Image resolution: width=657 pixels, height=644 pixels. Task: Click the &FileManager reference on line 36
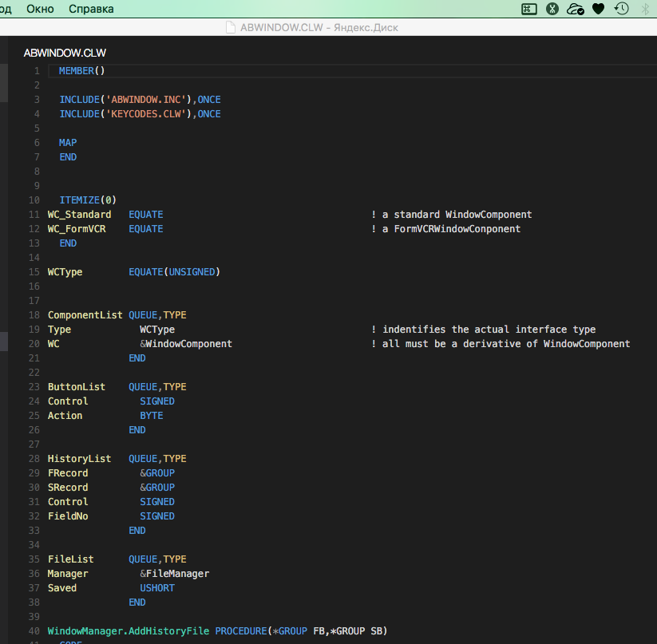(x=174, y=574)
